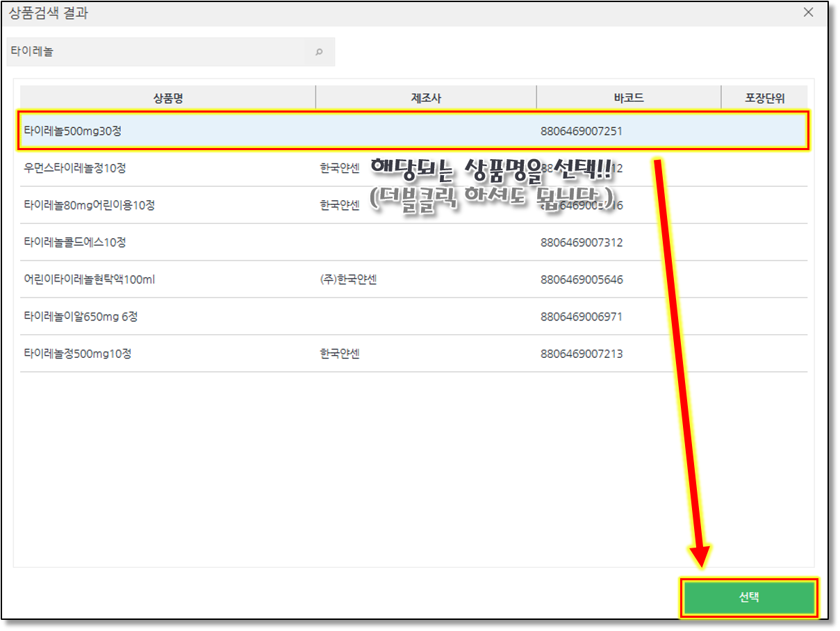Screen dimensions: 840x631
Task: Choose the 타이레놀정500mg10정 product
Action: [x=78, y=354]
